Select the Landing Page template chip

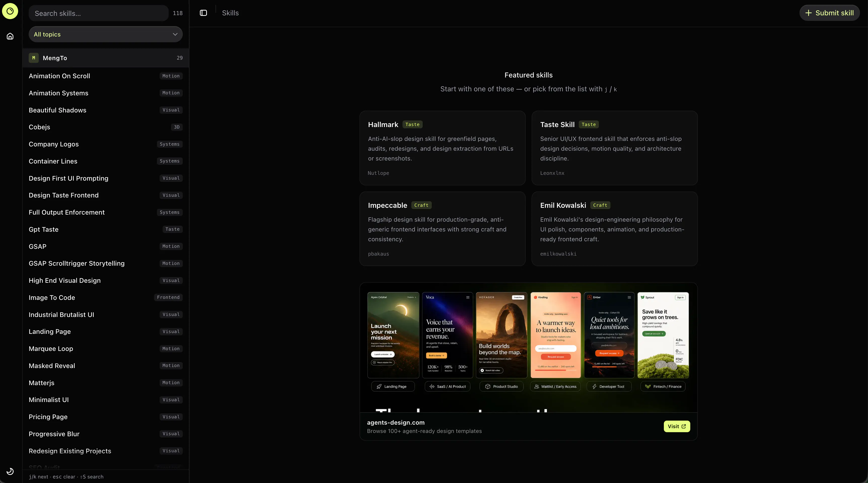pyautogui.click(x=393, y=387)
